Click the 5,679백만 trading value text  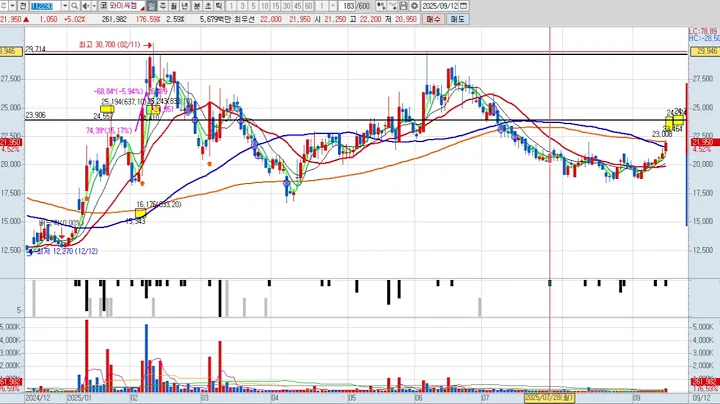click(215, 19)
